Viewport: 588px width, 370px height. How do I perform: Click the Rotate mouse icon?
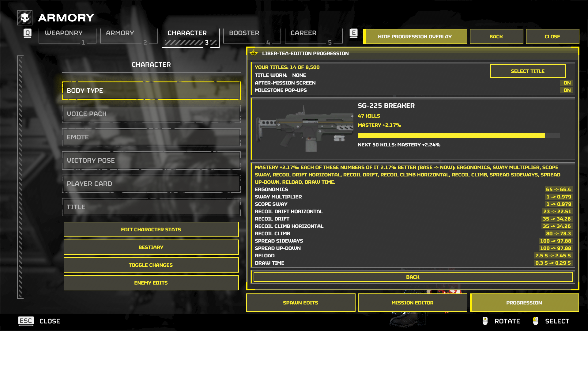tap(485, 321)
